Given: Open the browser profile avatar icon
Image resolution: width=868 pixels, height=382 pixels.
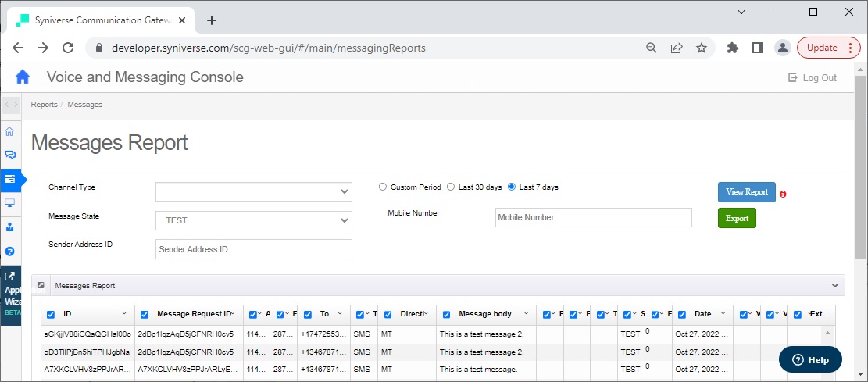Looking at the screenshot, I should tap(783, 48).
